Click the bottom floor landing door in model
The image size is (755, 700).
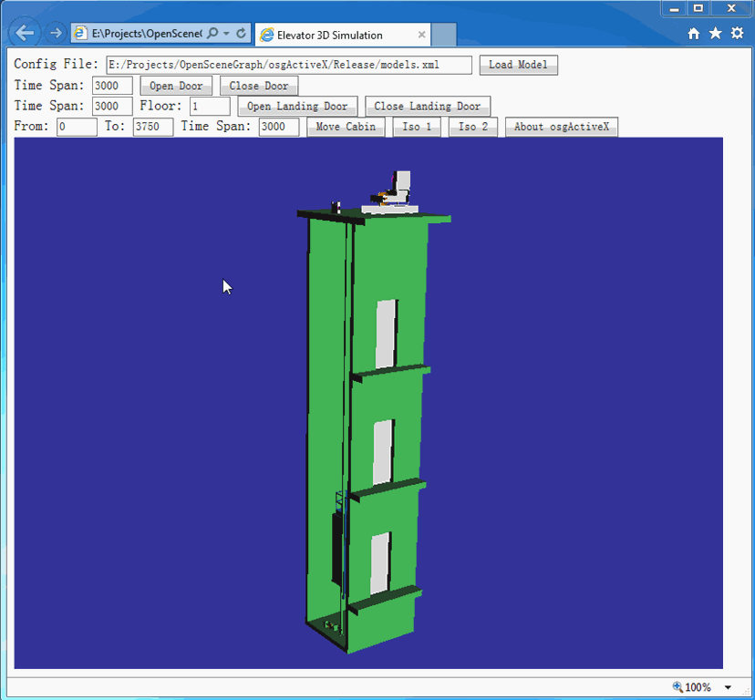[380, 562]
